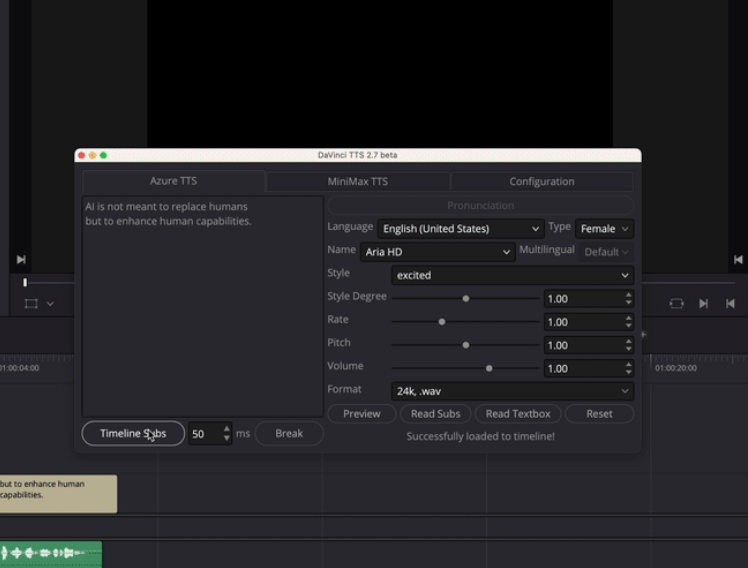This screenshot has height=568, width=748.
Task: Click the Pronunciation button
Action: pos(480,206)
